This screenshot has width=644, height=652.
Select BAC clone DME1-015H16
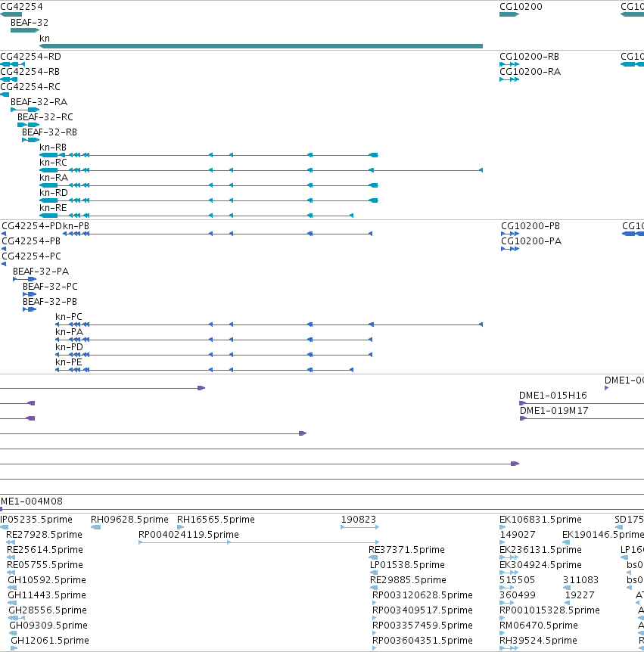[x=553, y=396]
